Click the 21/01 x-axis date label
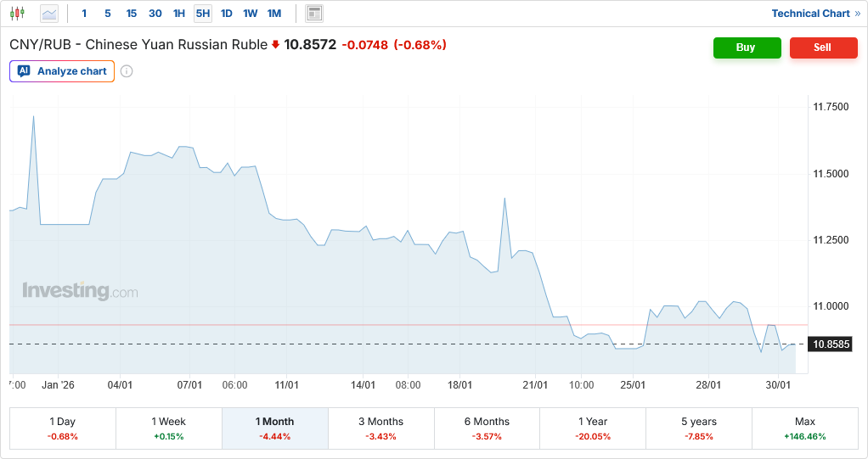 click(x=535, y=385)
